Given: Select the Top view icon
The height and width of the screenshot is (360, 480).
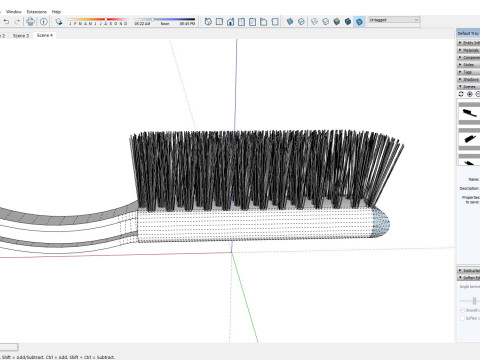Looking at the screenshot, I should (219, 22).
